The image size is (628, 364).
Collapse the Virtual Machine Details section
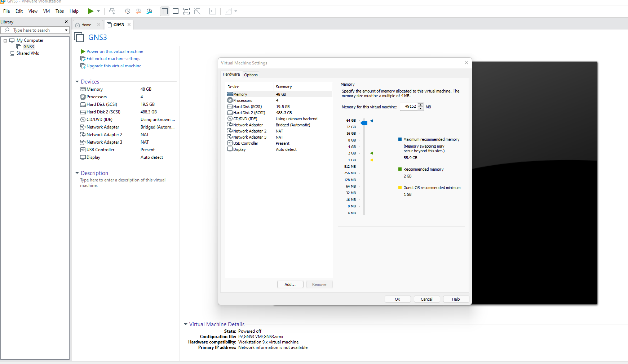click(x=186, y=324)
